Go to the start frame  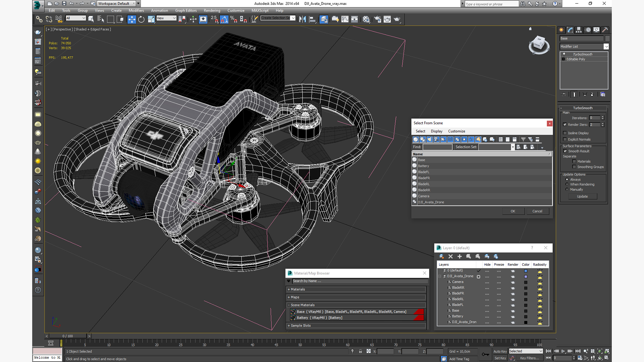548,351
